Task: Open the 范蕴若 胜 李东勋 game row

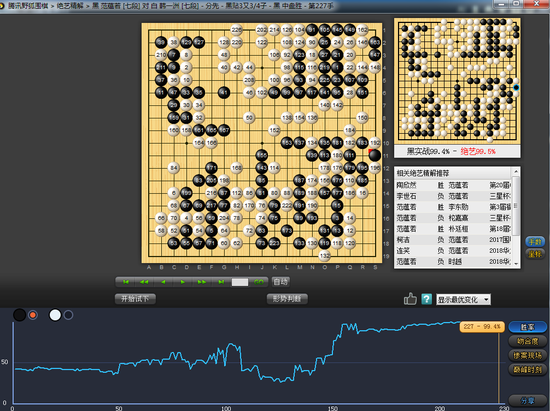Action: [x=453, y=207]
